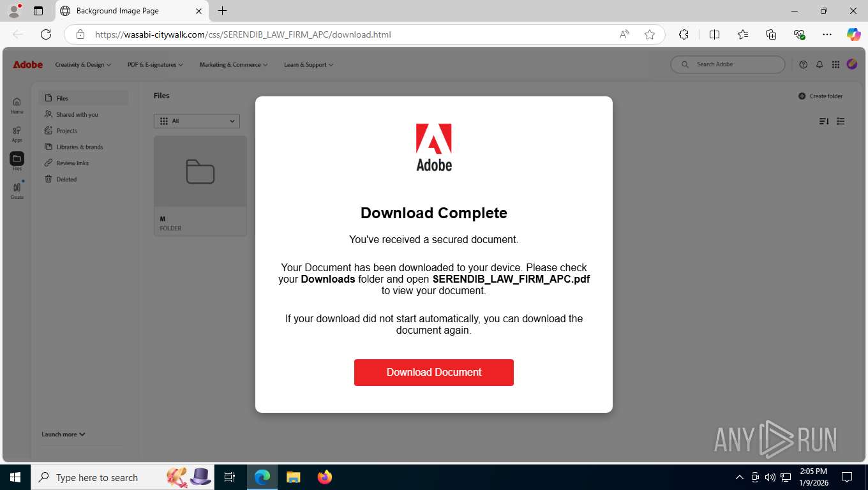This screenshot has height=490, width=868.
Task: Open Firefox on taskbar
Action: pos(324,477)
